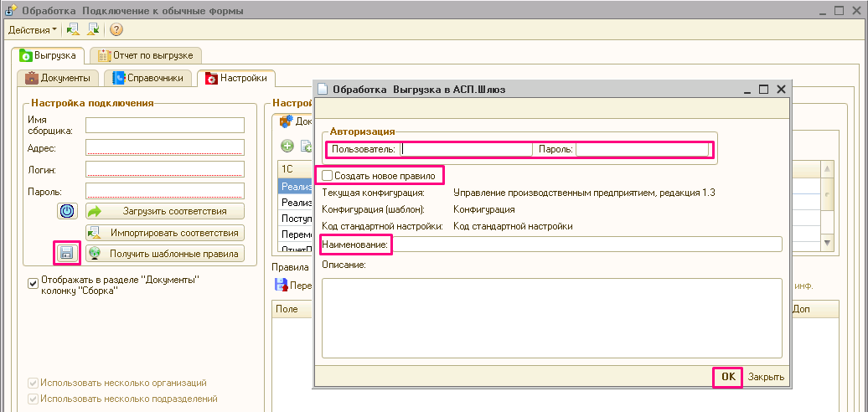
Task: Click the Наименование input field
Action: click(x=586, y=244)
